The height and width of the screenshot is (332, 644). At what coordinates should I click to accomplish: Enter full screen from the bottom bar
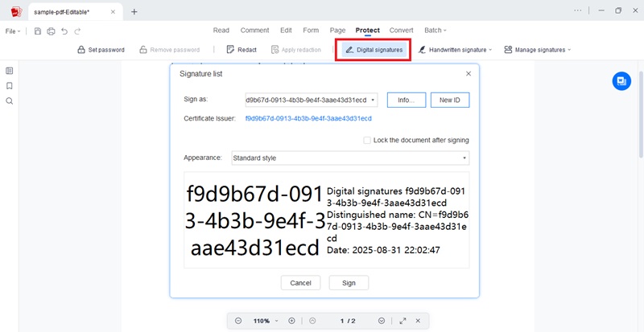coord(403,321)
